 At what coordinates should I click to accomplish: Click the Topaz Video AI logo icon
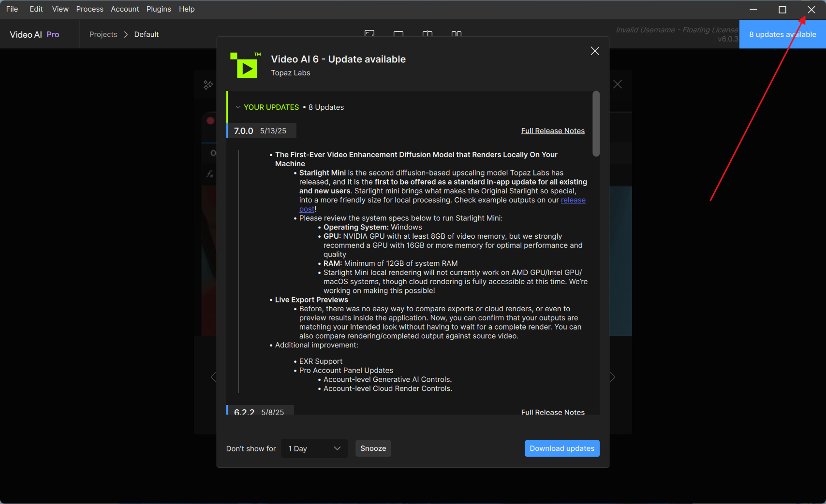tap(246, 65)
